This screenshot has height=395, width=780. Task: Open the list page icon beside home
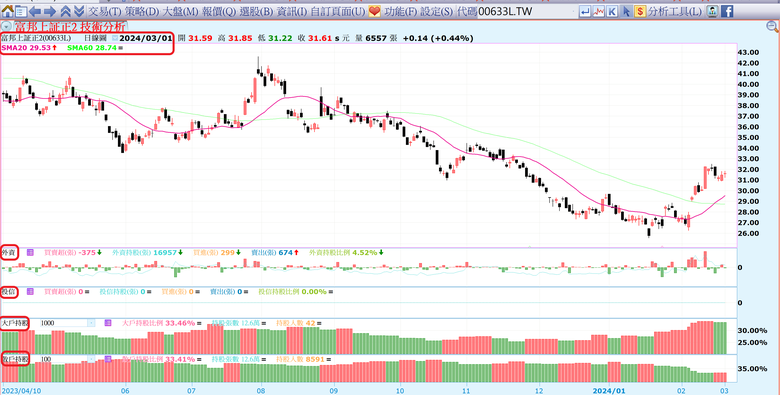point(20,11)
